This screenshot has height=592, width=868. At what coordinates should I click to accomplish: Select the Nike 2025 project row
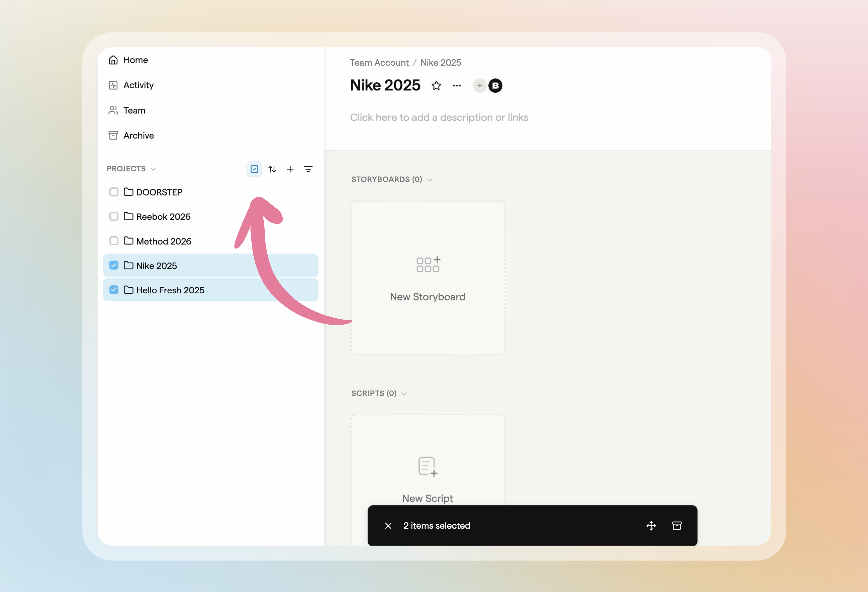coord(211,265)
